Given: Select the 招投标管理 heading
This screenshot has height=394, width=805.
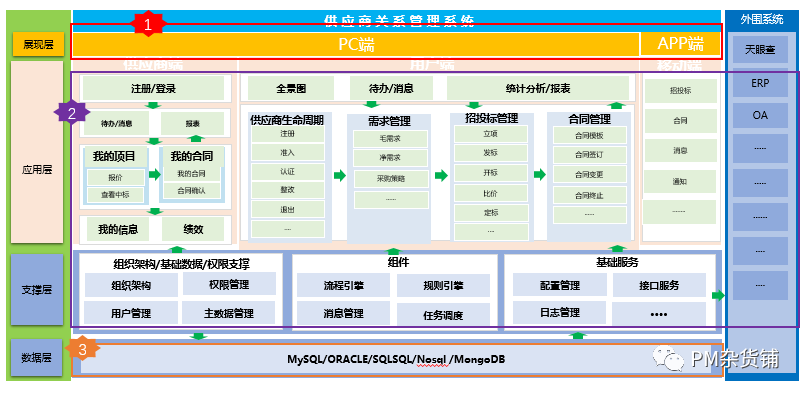Looking at the screenshot, I should point(491,119).
